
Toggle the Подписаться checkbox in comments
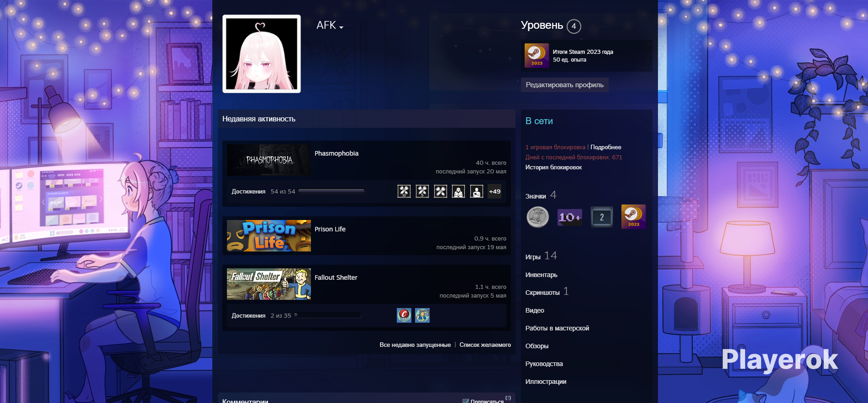466,402
